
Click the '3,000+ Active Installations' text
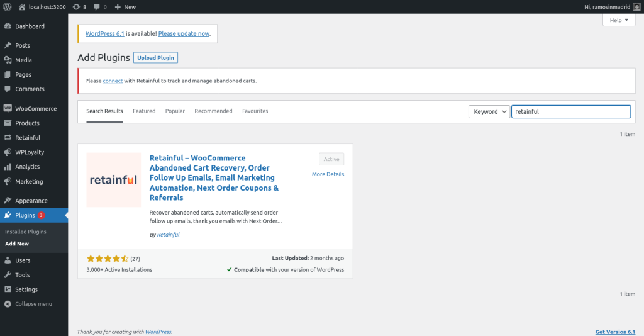(x=119, y=270)
